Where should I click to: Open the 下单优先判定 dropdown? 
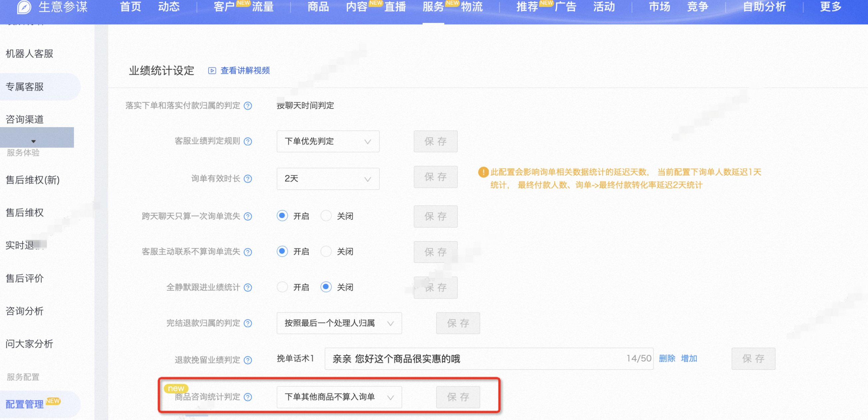point(328,141)
